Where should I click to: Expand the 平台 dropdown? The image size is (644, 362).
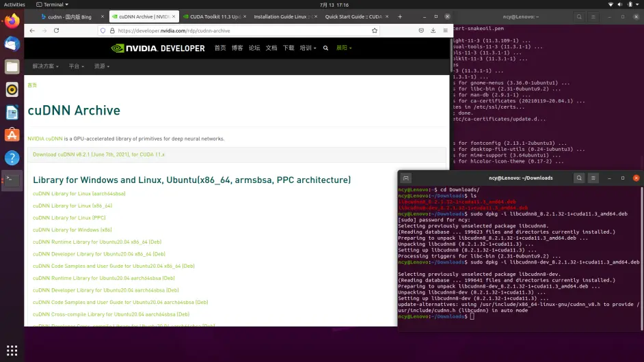77,66
